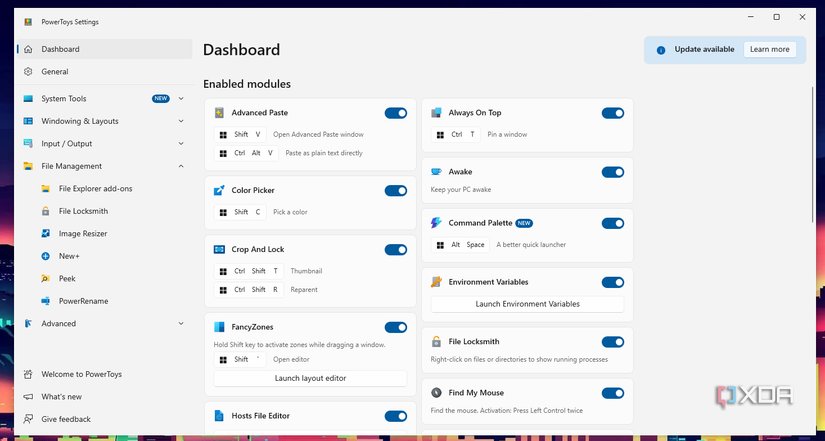This screenshot has height=441, width=825.
Task: Click the update available info icon
Action: (x=661, y=50)
